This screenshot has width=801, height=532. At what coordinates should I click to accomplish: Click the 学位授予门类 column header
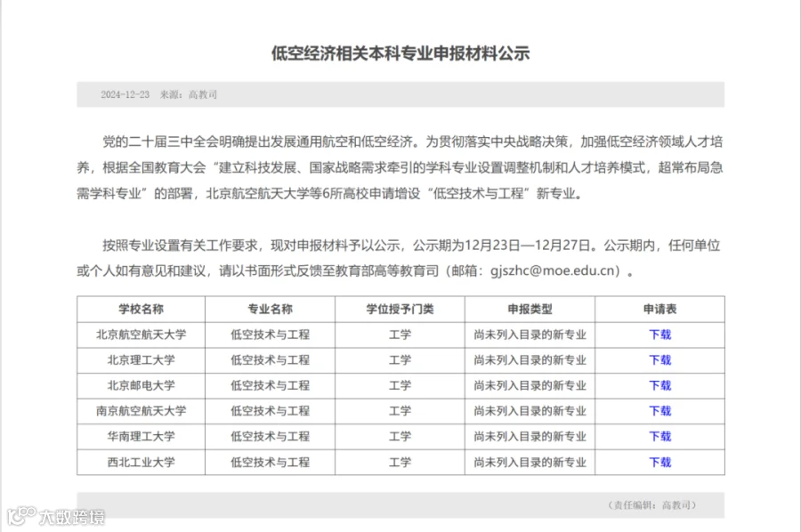pos(400,310)
